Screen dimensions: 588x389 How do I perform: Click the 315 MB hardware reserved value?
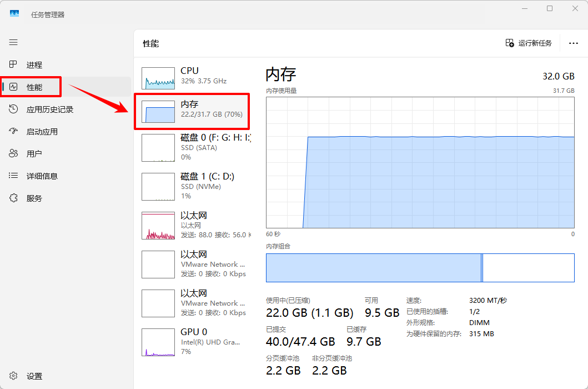(481, 334)
